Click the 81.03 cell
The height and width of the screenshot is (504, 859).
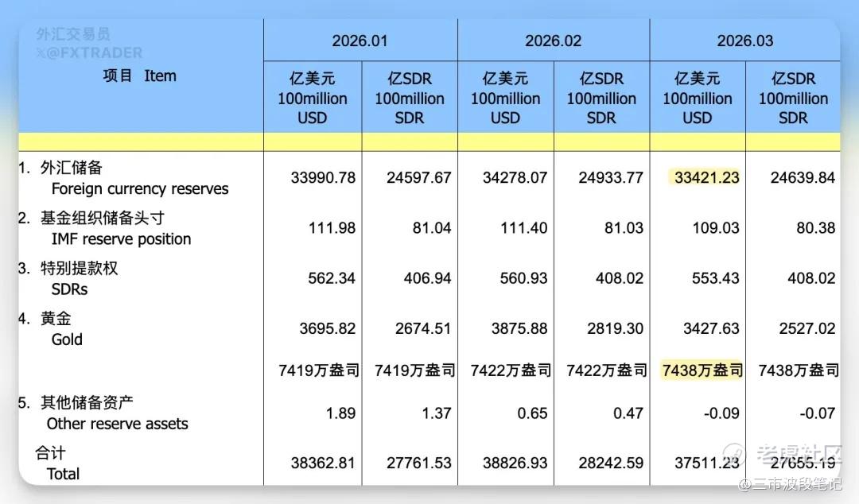point(624,228)
